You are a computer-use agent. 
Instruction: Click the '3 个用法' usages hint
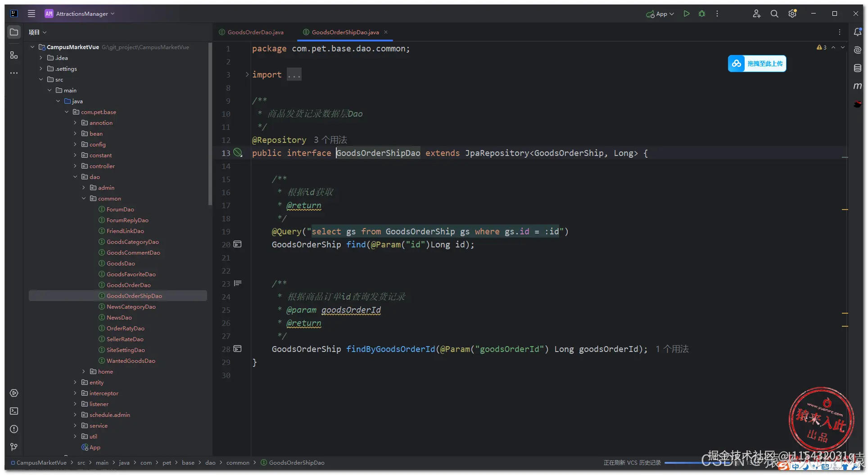coord(330,140)
